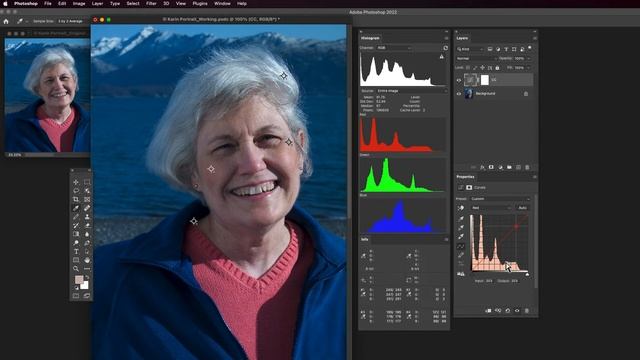The width and height of the screenshot is (640, 360).
Task: Click the Edit toolbar three-dots button
Action: (x=87, y=269)
